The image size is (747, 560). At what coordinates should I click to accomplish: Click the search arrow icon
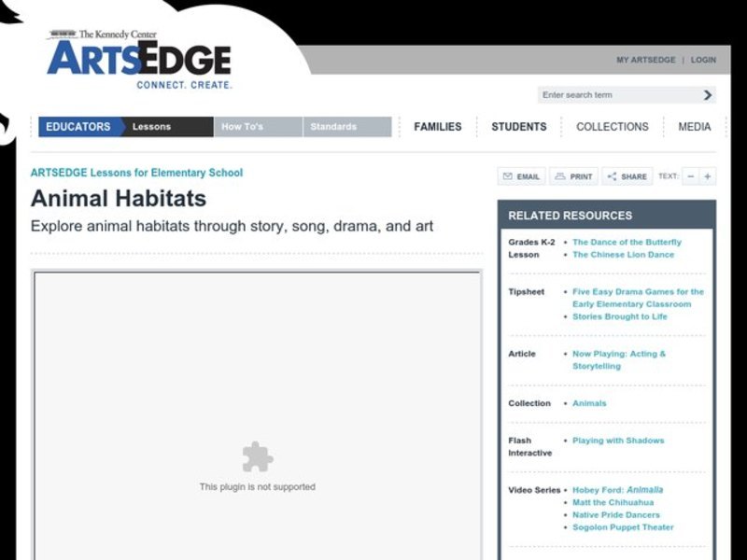click(709, 94)
